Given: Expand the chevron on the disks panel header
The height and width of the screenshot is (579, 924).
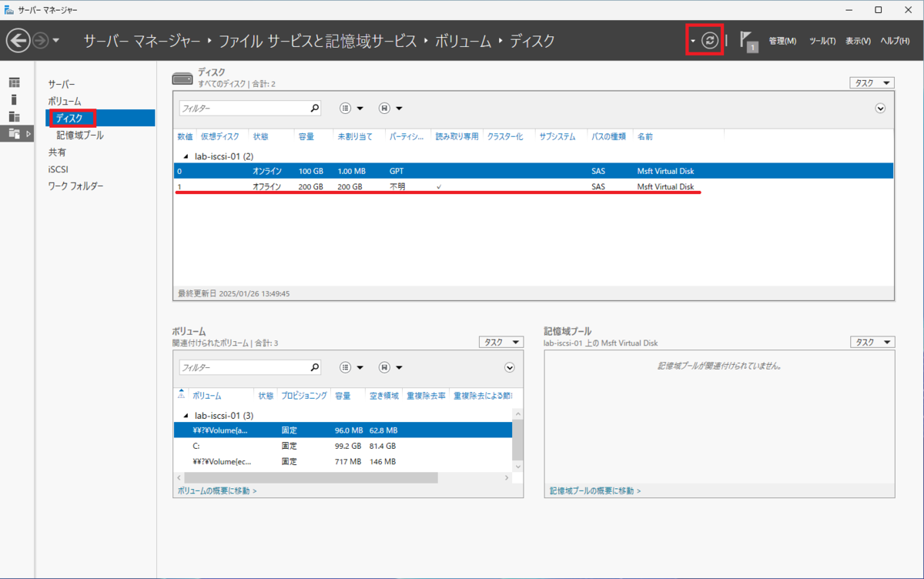Looking at the screenshot, I should (x=880, y=108).
